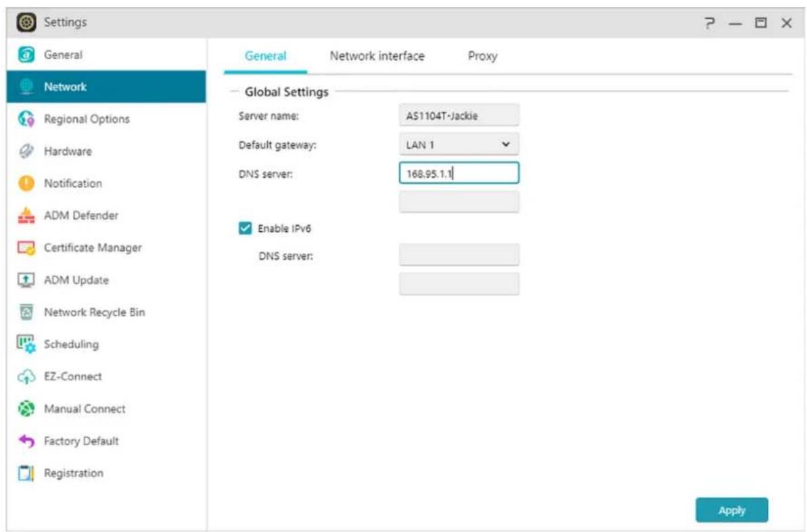
Task: Open the Proxy tab
Action: coord(482,57)
